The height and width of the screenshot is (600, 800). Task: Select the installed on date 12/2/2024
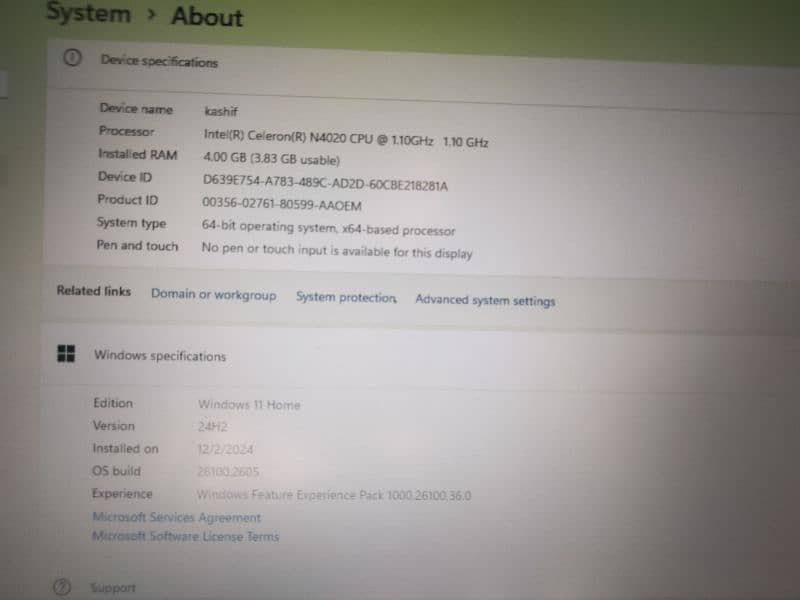pos(225,449)
